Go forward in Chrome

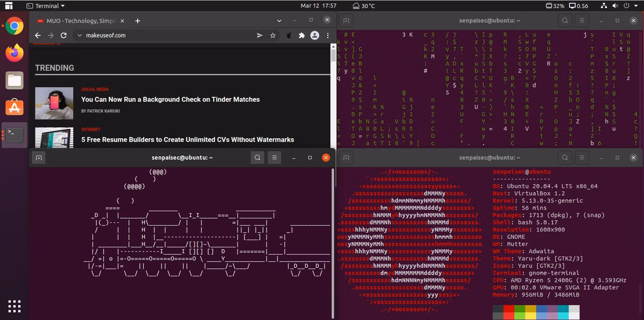pos(51,35)
